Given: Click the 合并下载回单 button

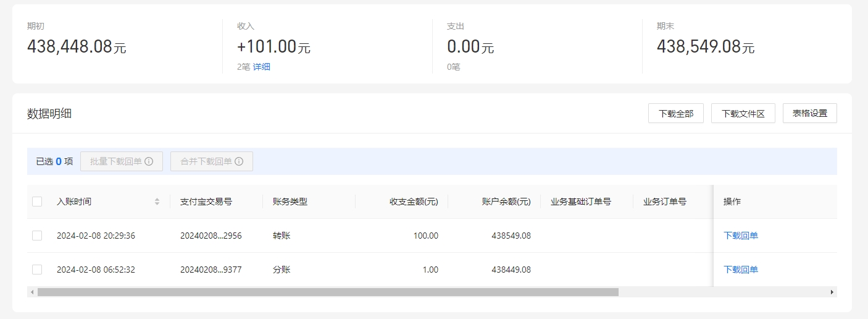Looking at the screenshot, I should tap(212, 161).
